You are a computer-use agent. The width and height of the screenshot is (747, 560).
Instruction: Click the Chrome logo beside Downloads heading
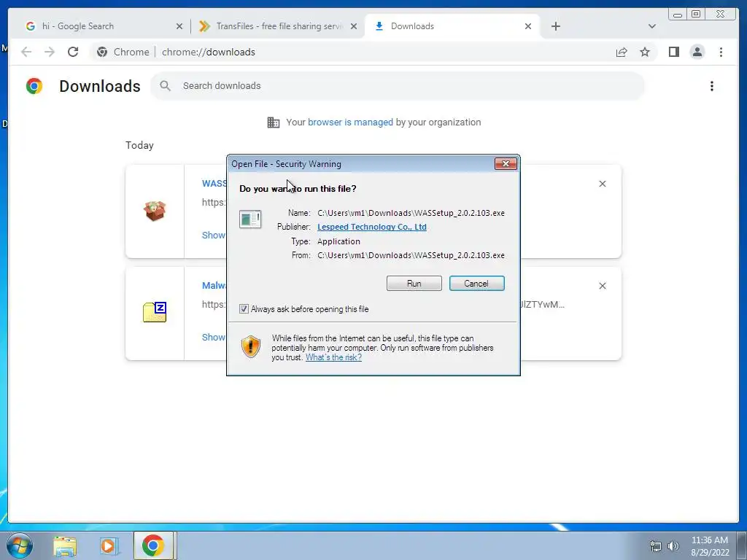pyautogui.click(x=34, y=86)
